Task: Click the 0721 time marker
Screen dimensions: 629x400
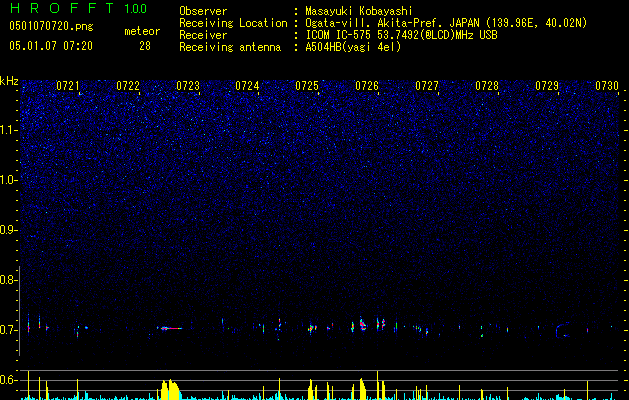Action: (67, 85)
